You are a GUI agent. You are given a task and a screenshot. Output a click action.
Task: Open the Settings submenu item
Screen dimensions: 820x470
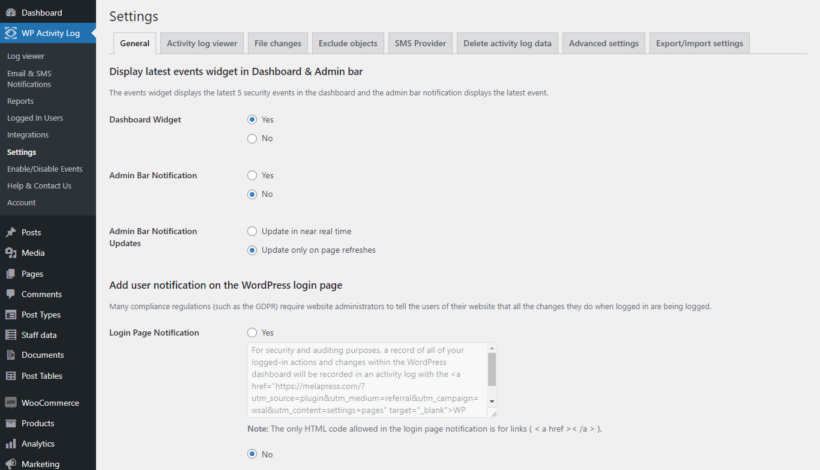pos(21,152)
